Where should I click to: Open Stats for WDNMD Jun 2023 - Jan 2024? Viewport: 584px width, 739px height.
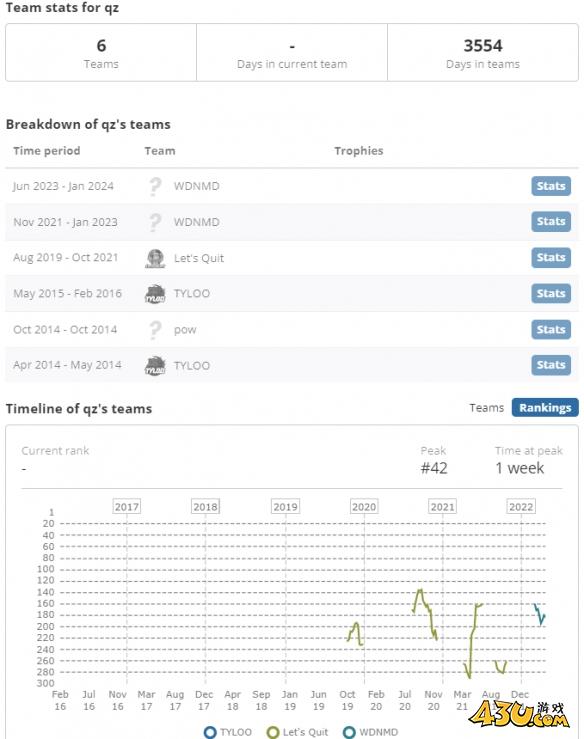coord(551,186)
